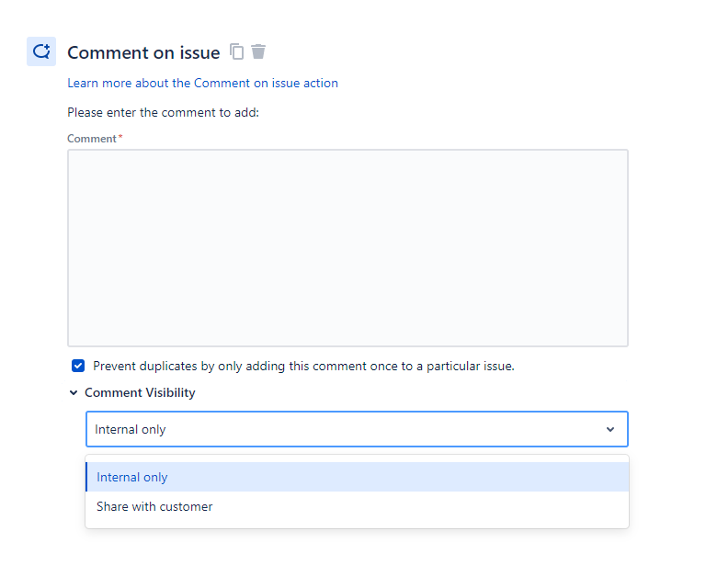Open the Learn more about Comment action link
Viewport: 706px width, 588px height.
[202, 84]
